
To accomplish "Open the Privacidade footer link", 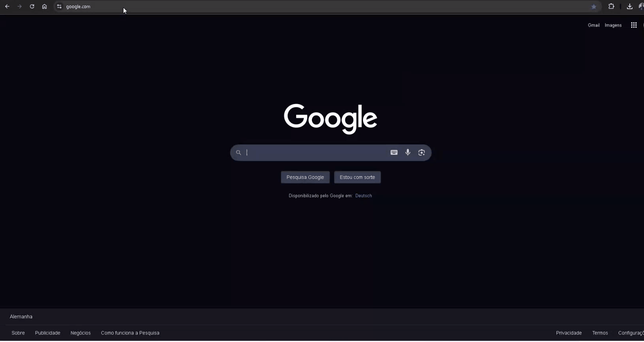I will pyautogui.click(x=569, y=333).
